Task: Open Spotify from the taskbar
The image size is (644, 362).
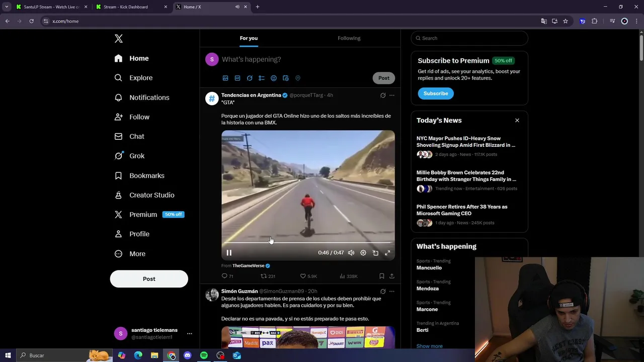Action: (204, 355)
